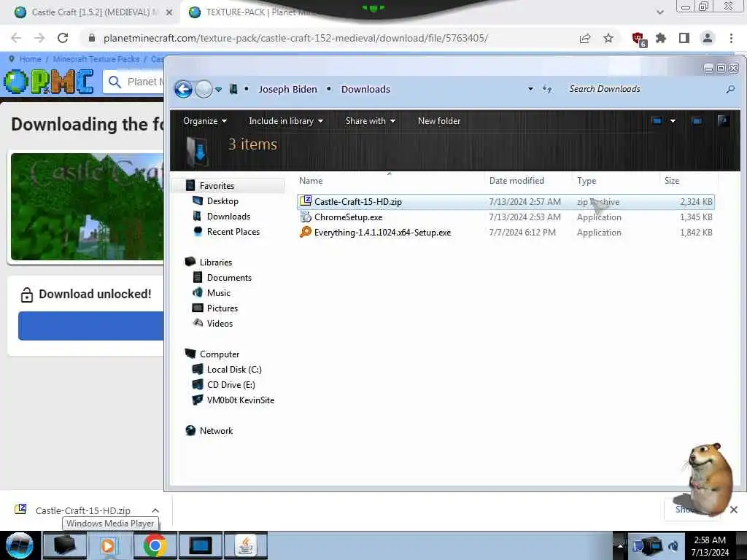Viewport: 747px width, 560px height.
Task: Click the PMC logo
Action: click(x=49, y=82)
